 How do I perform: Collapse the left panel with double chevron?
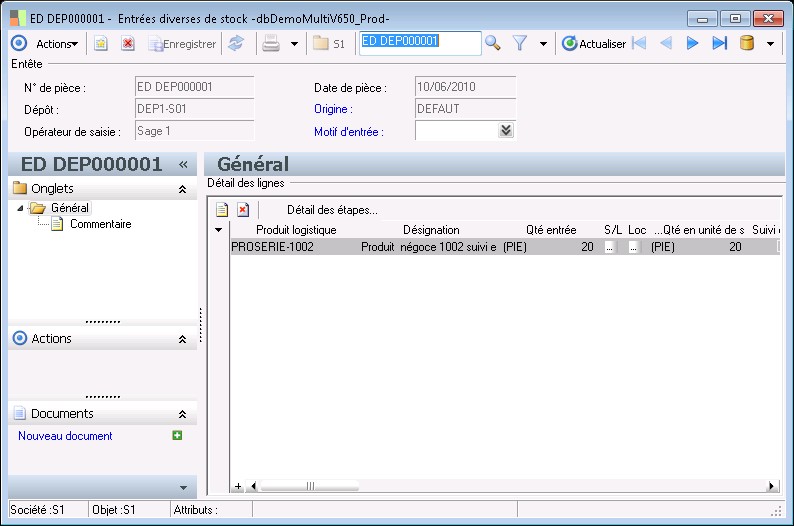point(183,165)
